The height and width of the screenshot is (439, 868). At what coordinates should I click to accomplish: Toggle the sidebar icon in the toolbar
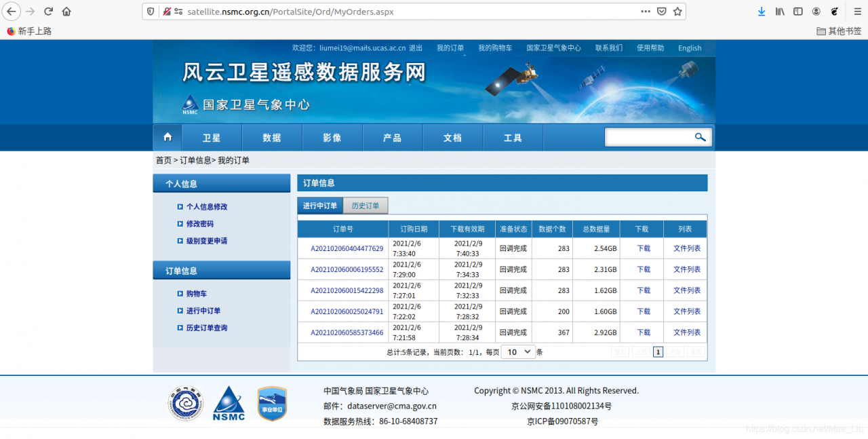[798, 12]
